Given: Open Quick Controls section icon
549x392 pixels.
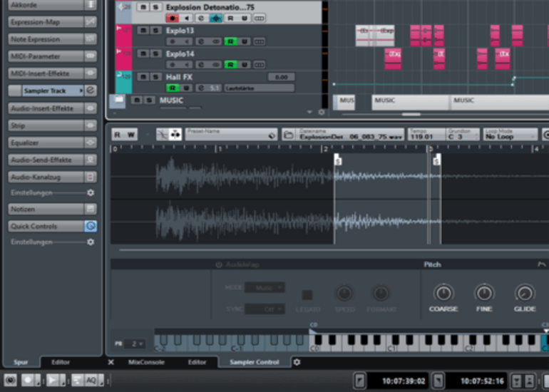Looking at the screenshot, I should (91, 226).
